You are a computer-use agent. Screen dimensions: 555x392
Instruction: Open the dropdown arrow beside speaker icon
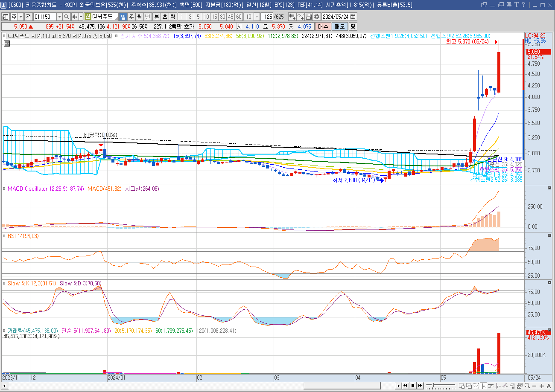(81, 17)
